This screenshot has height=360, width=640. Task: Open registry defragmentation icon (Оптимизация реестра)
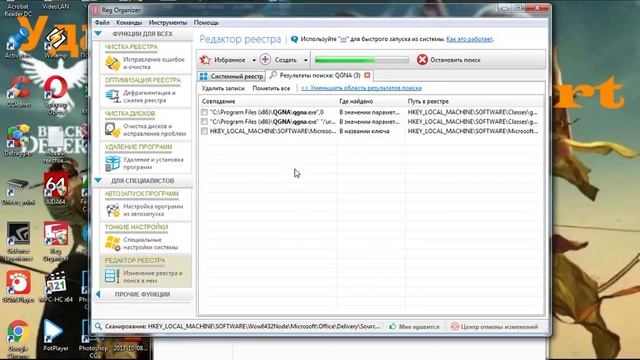(113, 96)
